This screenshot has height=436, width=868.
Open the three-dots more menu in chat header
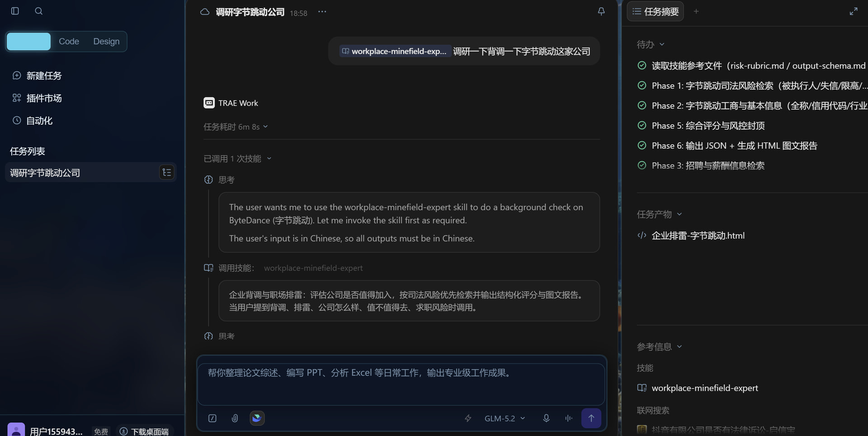point(322,12)
